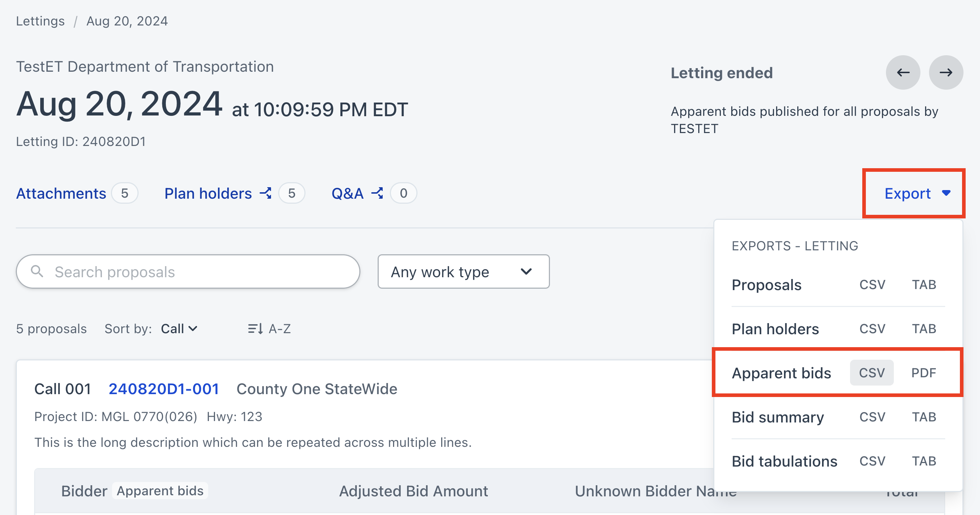The height and width of the screenshot is (515, 980).
Task: Click the Q&A share-link icon
Action: tap(377, 193)
